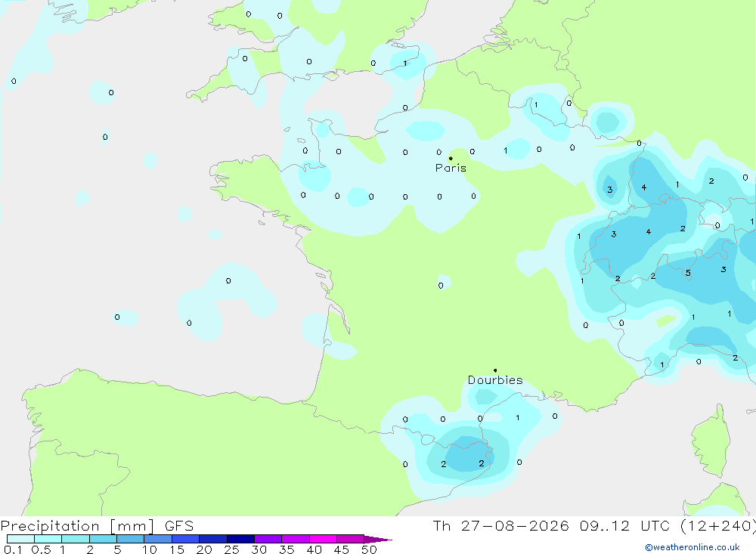Pick the 1–2 mm legend swatch
Image resolution: width=756 pixels, height=554 pixels.
point(76,539)
